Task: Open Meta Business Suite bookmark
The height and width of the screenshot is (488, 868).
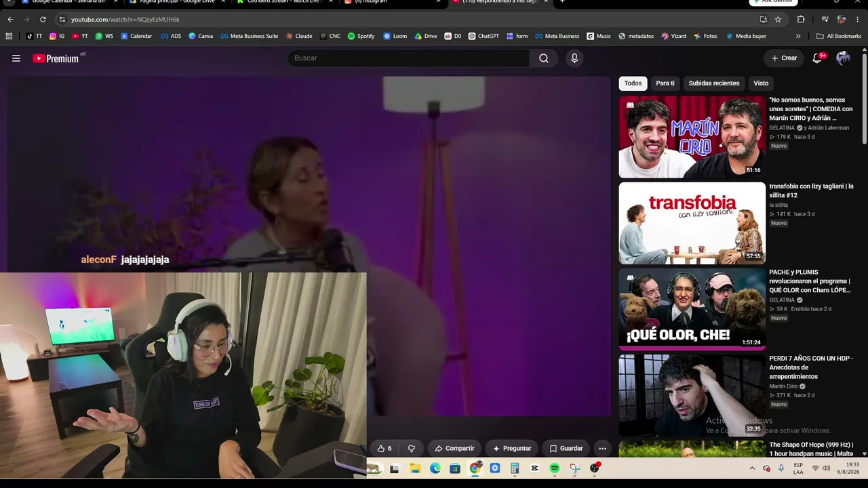Action: pyautogui.click(x=250, y=36)
